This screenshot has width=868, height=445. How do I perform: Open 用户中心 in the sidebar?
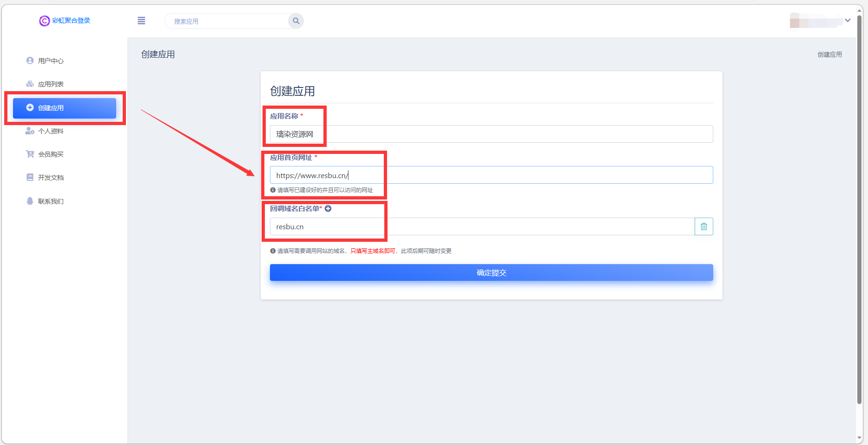click(x=65, y=61)
